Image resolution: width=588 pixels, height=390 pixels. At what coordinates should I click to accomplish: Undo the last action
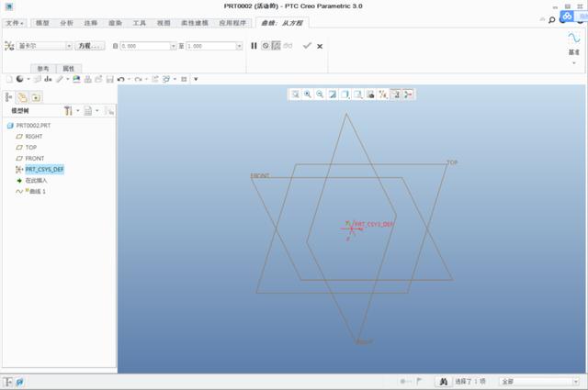pyautogui.click(x=120, y=79)
